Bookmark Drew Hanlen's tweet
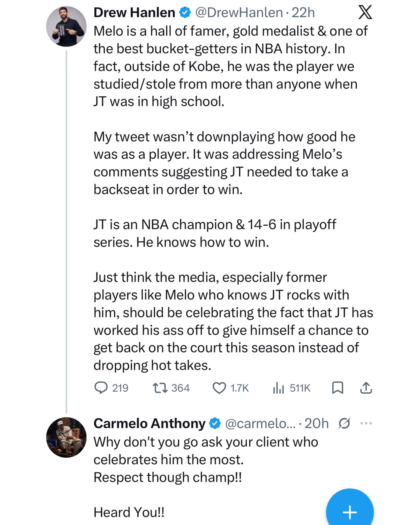 tap(337, 388)
